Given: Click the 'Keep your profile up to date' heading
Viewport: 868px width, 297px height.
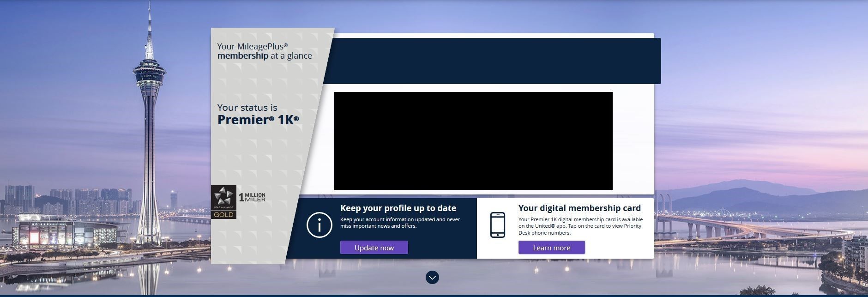Looking at the screenshot, I should pos(398,208).
